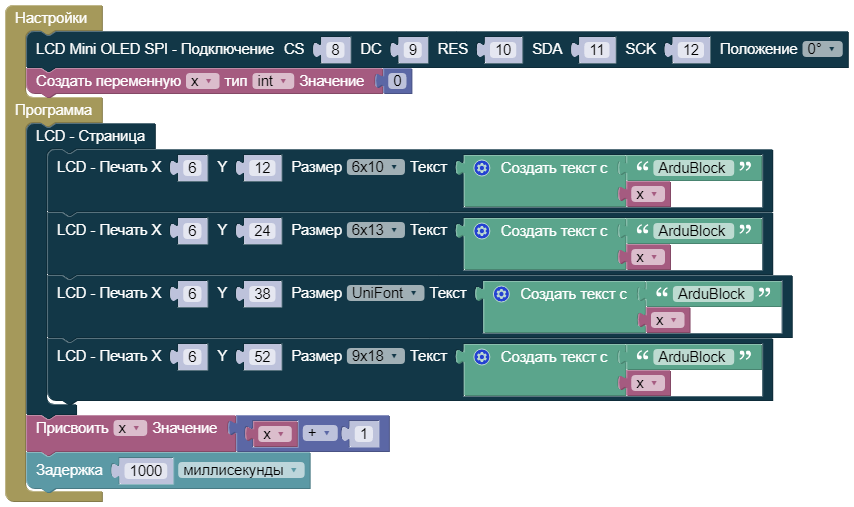This screenshot has height=507, width=854.
Task: Change the UniFont size dropdown
Action: pyautogui.click(x=385, y=294)
